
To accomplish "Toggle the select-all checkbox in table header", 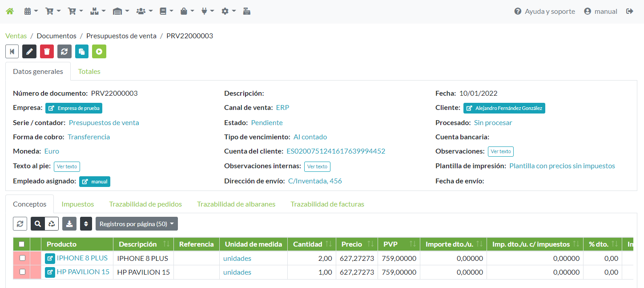I will tap(21, 244).
